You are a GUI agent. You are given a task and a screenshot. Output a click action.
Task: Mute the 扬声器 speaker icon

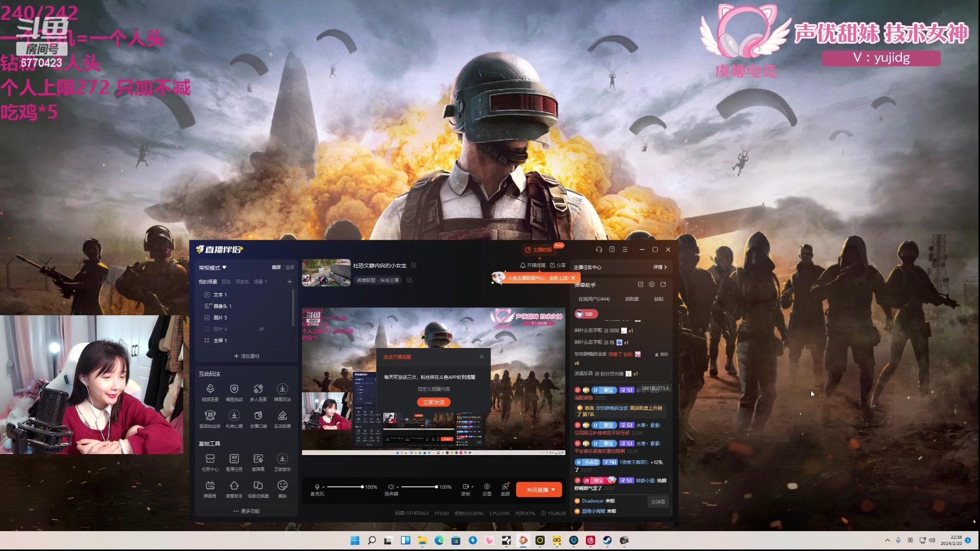(x=390, y=487)
